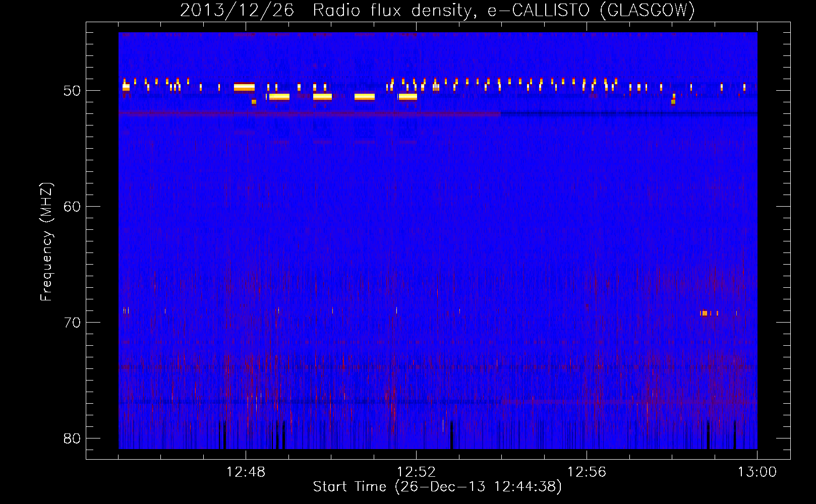
Task: Select the 12:48 time tick label
Action: 246,472
